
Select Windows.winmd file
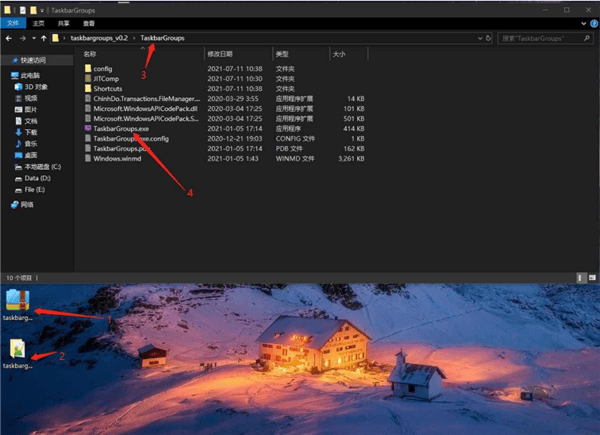coord(118,158)
